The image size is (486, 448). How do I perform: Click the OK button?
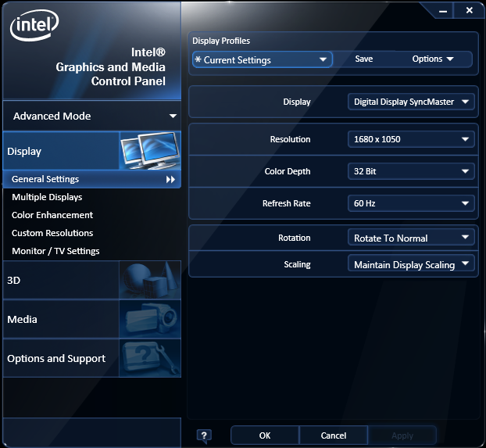click(x=265, y=435)
